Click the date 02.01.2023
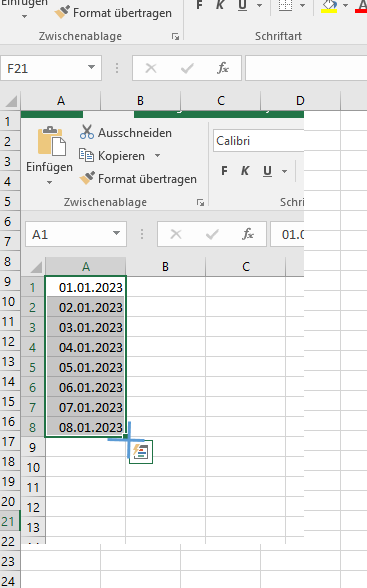The image size is (367, 588). point(91,308)
